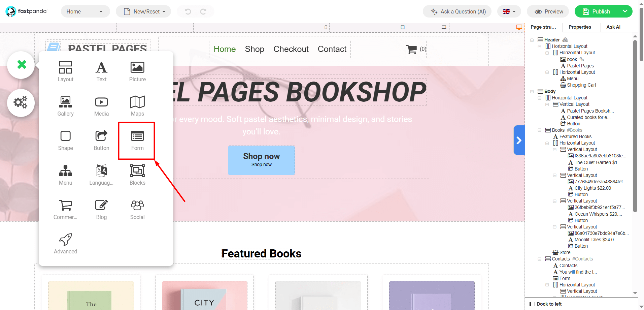Select the Picture widget
The height and width of the screenshot is (310, 644).
[x=137, y=71]
